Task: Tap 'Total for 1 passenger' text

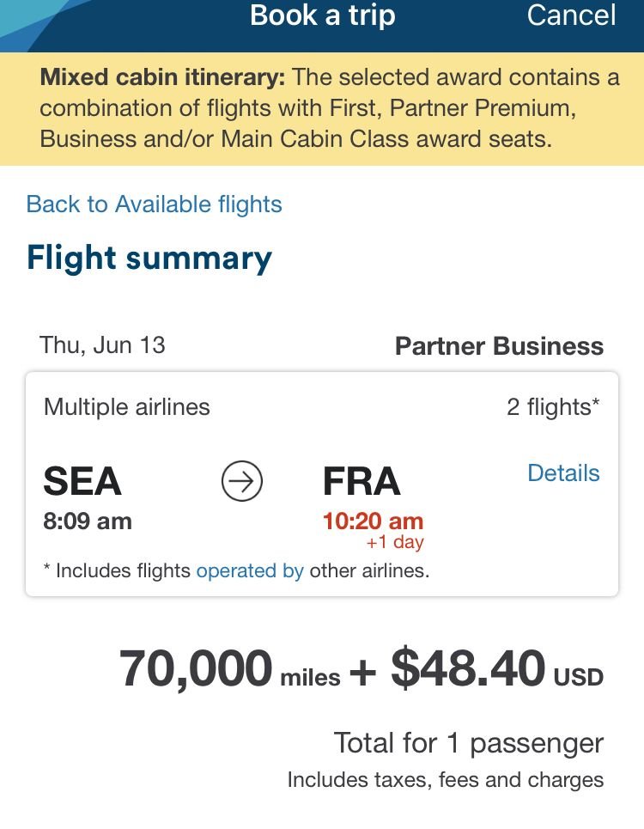Action: pos(468,743)
